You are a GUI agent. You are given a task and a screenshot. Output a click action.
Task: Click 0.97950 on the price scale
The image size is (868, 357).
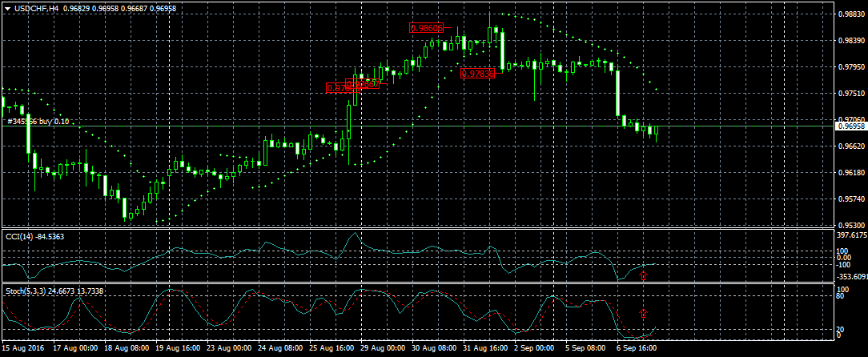point(850,67)
